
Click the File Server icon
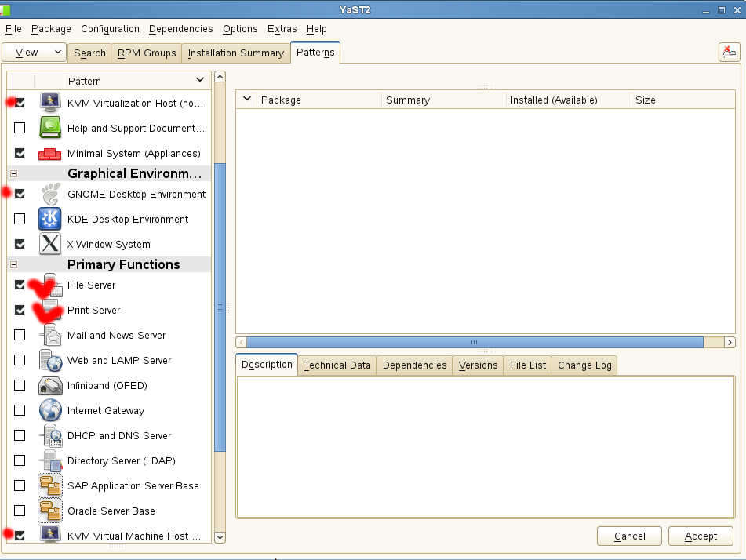pos(52,285)
